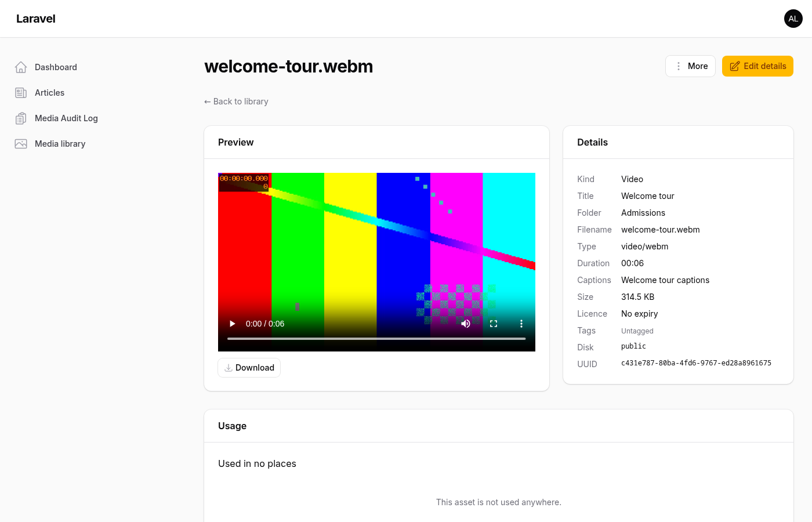Enter fullscreen video mode

(x=494, y=324)
